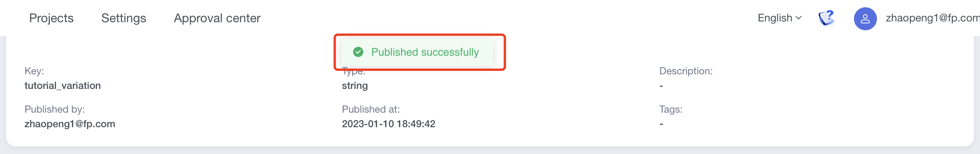The width and height of the screenshot is (980, 154).
Task: Click the Description field label
Action: click(x=686, y=71)
